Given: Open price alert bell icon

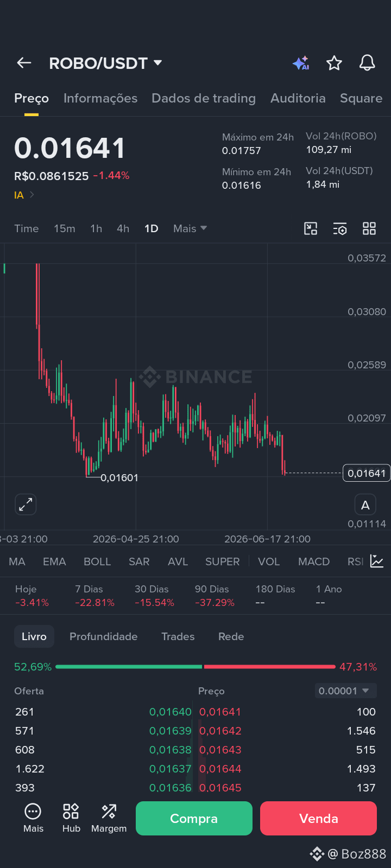Looking at the screenshot, I should click(368, 63).
